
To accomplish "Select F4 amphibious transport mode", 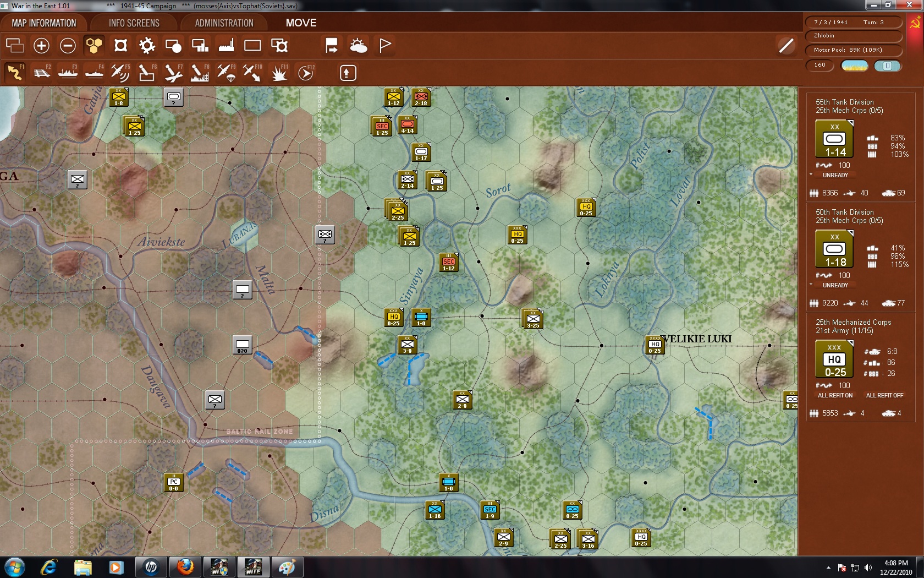I will tap(94, 73).
